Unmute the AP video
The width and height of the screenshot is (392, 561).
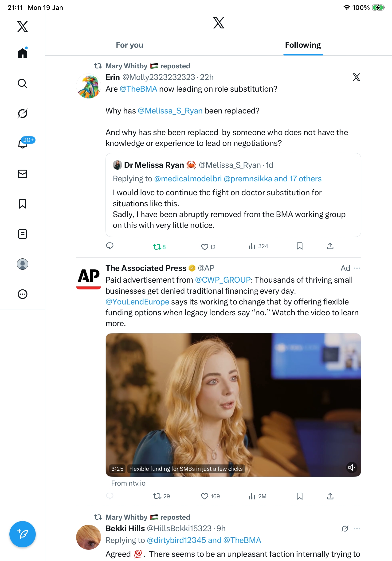(x=352, y=467)
